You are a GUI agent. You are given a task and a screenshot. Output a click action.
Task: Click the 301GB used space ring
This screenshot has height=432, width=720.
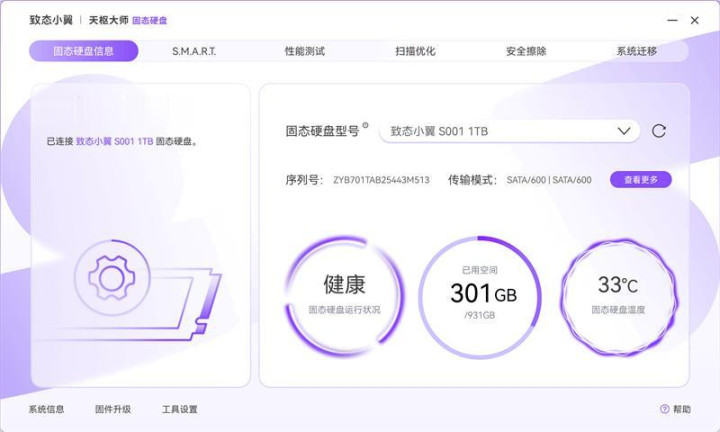click(480, 297)
